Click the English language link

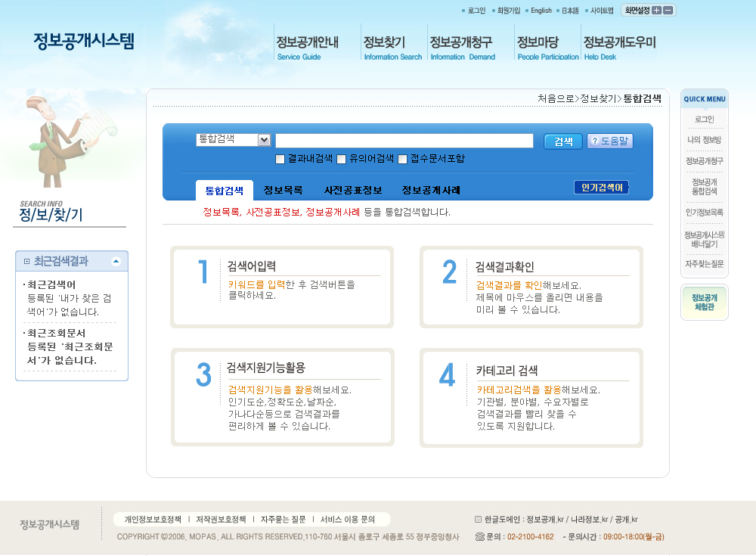click(x=541, y=11)
